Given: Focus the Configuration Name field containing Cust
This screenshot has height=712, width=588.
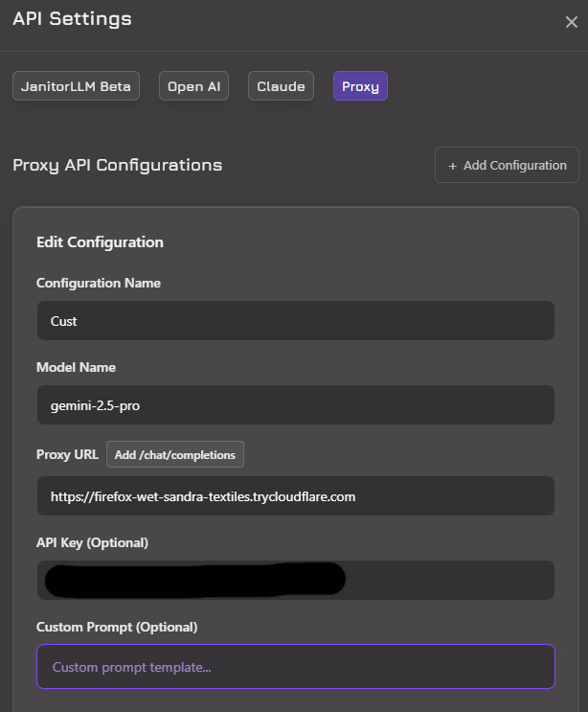Looking at the screenshot, I should tap(295, 321).
